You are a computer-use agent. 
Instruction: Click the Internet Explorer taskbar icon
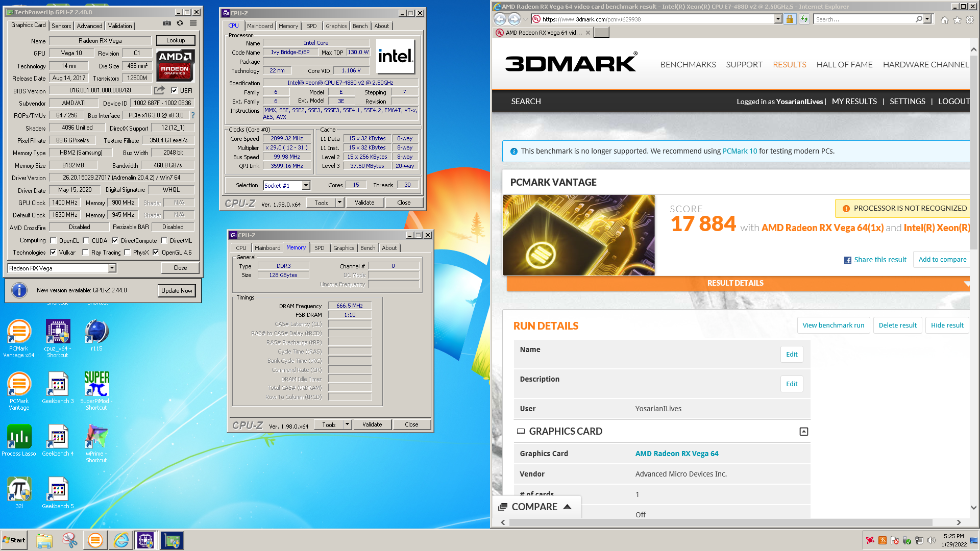click(x=121, y=540)
